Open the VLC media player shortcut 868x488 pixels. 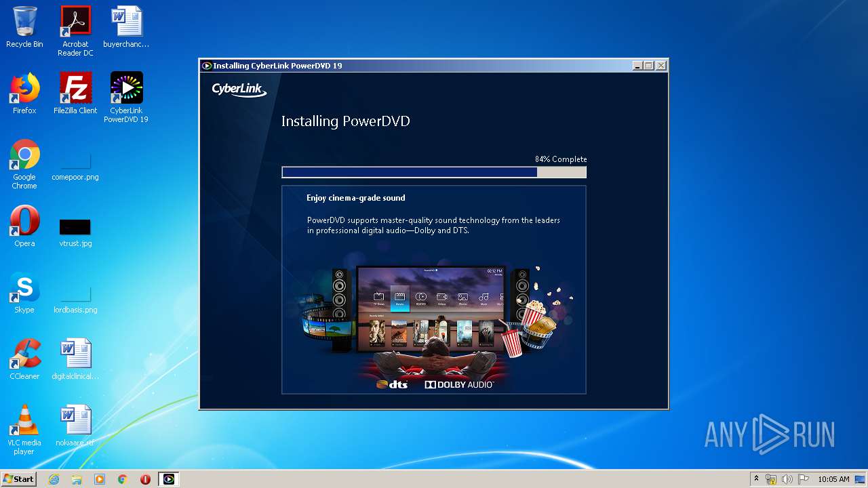24,430
